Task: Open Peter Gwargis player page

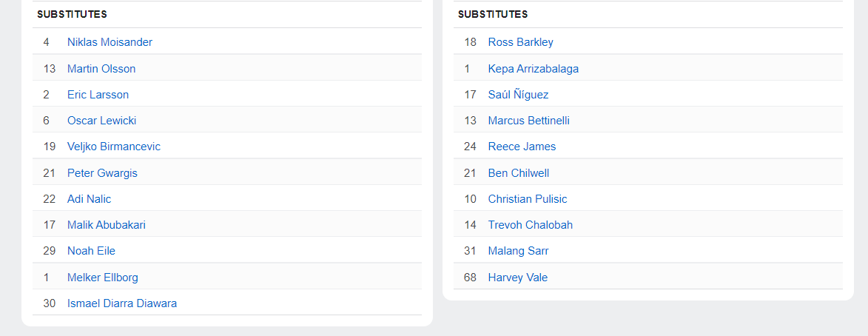Action: 102,173
